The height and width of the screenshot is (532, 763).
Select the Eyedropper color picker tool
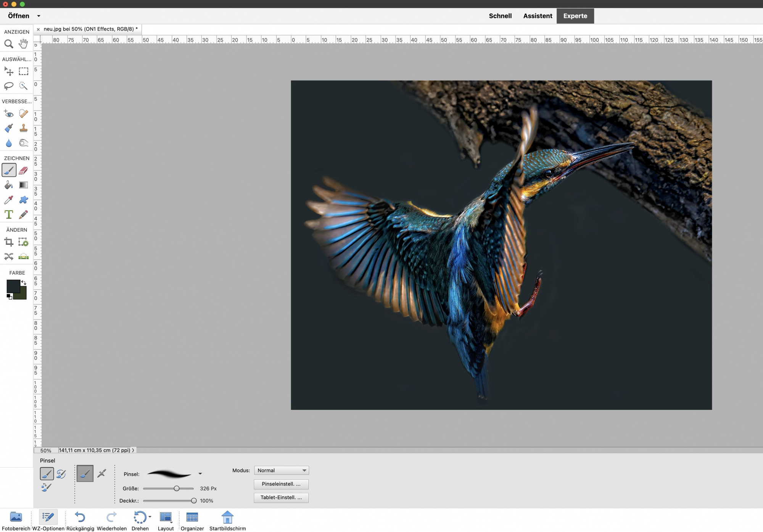(8, 200)
